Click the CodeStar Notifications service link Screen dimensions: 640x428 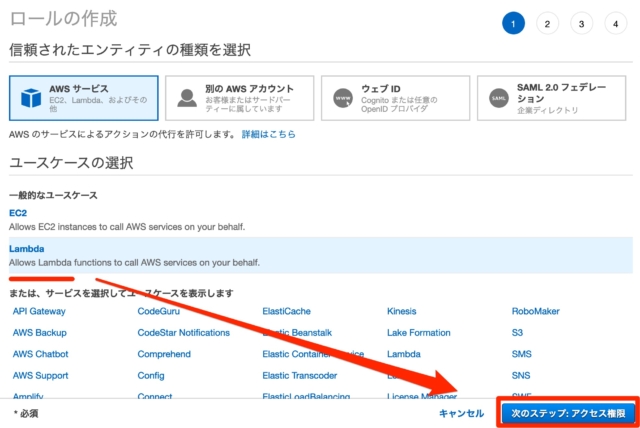[184, 333]
